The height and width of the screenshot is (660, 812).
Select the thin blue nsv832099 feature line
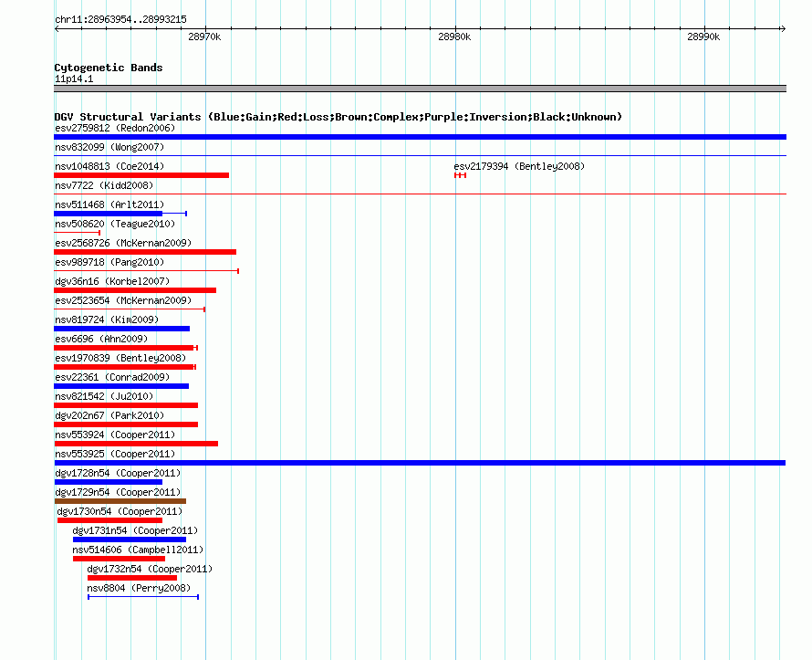[420, 155]
